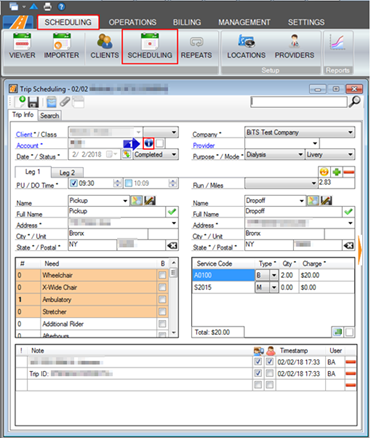Toggle the PU time checkbox
Viewport: 371px width, 438px height.
coord(74,183)
